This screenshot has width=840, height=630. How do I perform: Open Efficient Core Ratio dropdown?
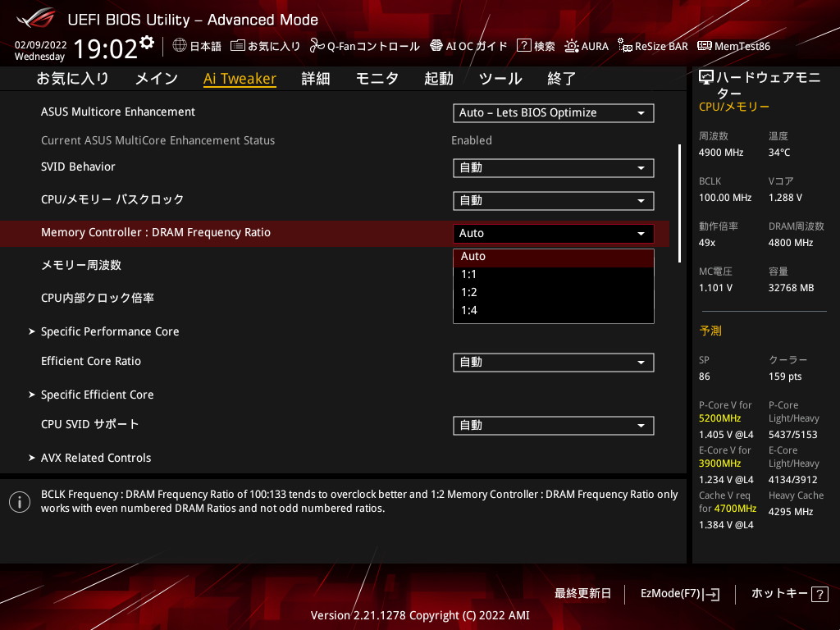point(554,362)
